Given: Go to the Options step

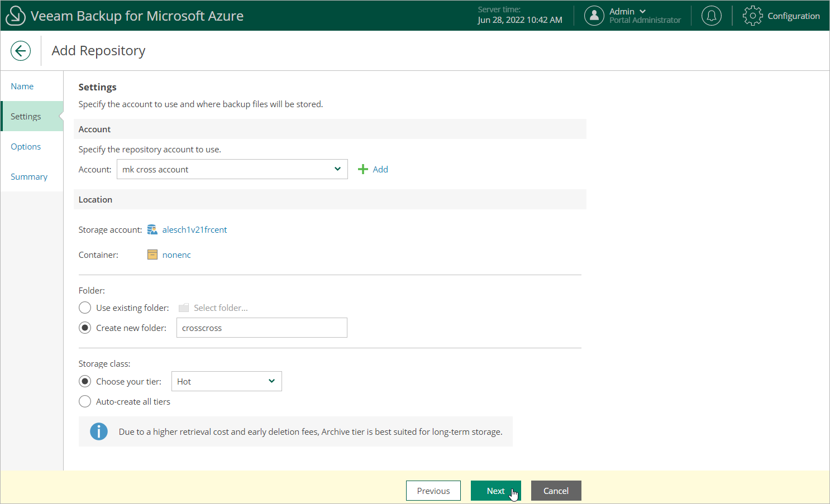Looking at the screenshot, I should coord(32,146).
